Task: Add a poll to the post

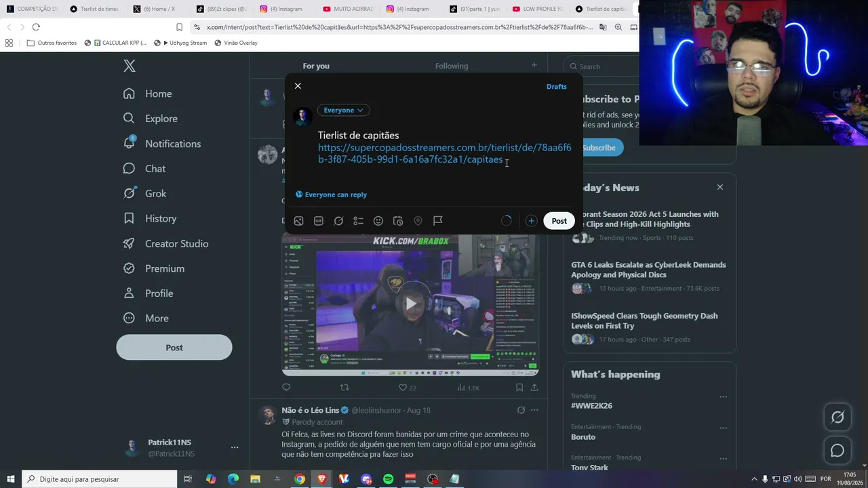Action: tap(359, 221)
